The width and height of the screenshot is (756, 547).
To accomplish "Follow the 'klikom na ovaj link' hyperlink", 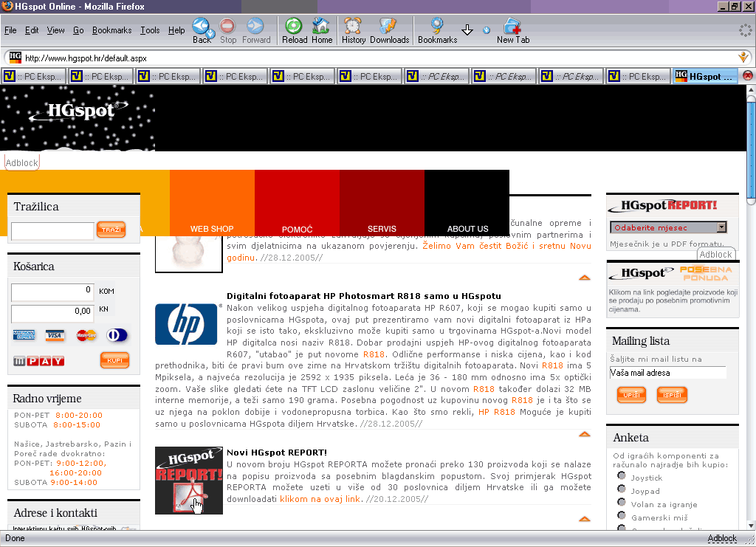I will (x=320, y=499).
